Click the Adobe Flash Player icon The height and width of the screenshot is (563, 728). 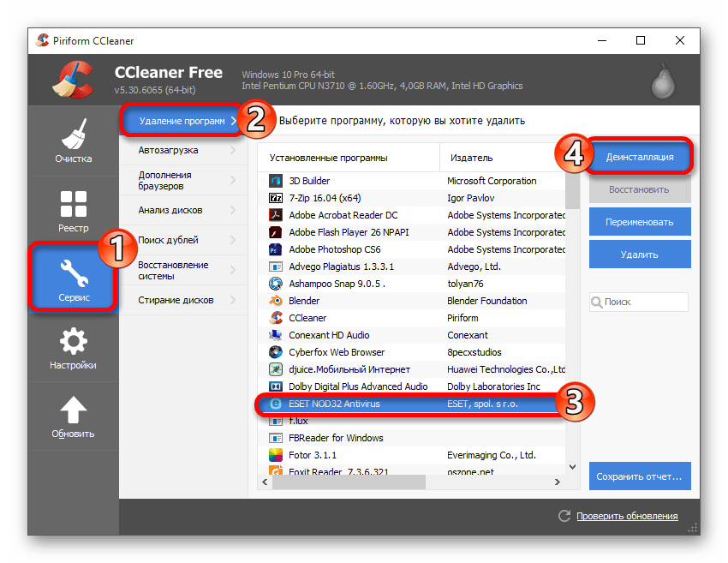click(276, 232)
